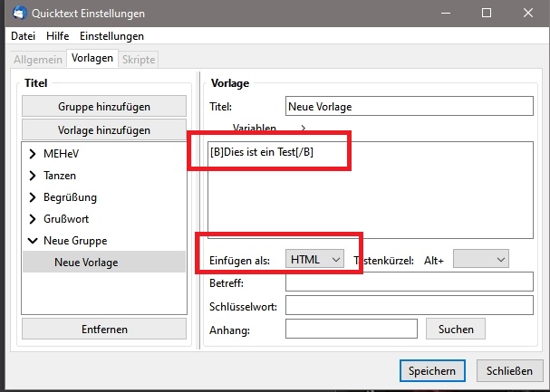Click the Speichern button
The width and height of the screenshot is (550, 392).
point(432,370)
